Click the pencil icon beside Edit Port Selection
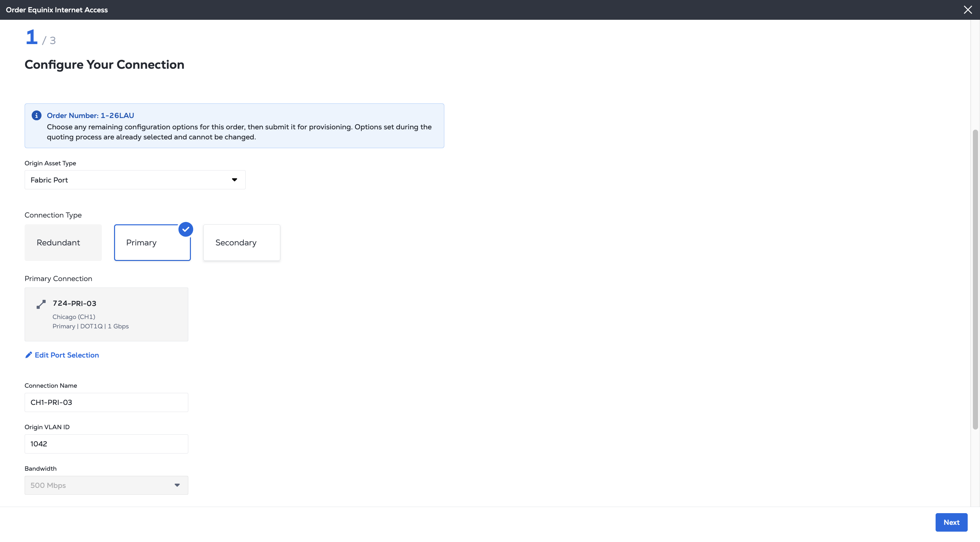This screenshot has width=980, height=542. tap(29, 355)
